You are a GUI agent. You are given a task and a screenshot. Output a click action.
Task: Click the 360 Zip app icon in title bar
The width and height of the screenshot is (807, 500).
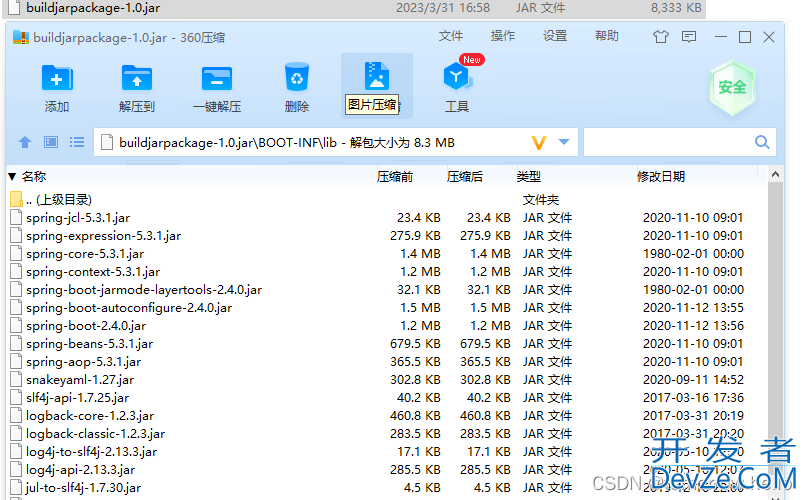tap(21, 37)
